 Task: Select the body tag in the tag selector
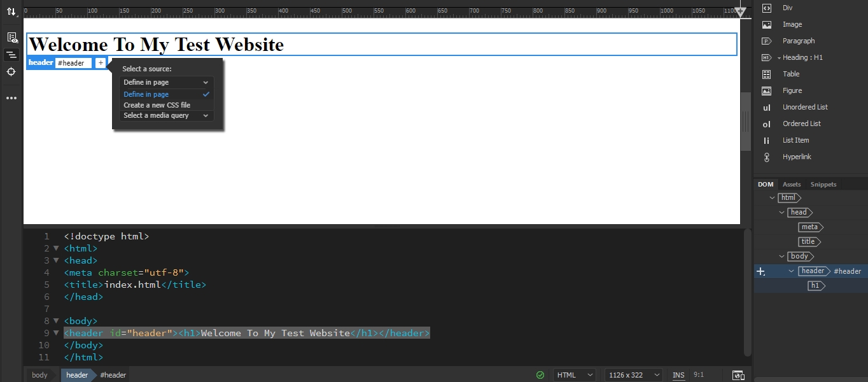[40, 375]
